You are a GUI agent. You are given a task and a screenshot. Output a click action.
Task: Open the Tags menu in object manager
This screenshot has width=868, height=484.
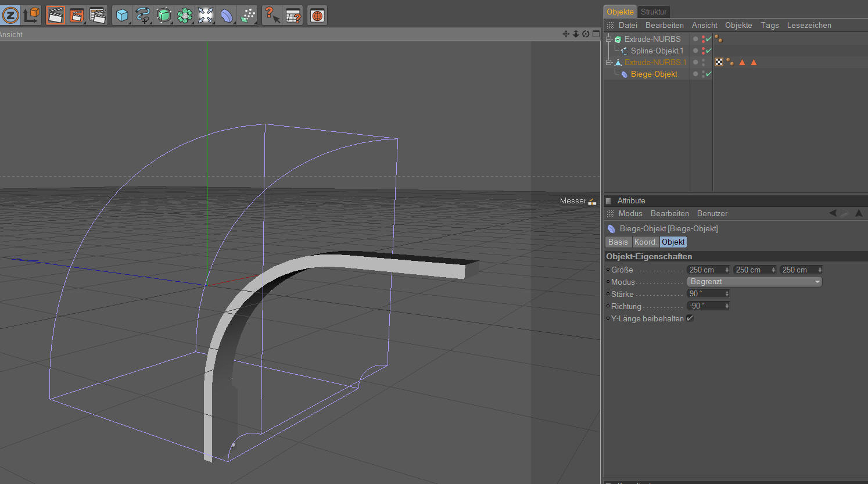(769, 25)
